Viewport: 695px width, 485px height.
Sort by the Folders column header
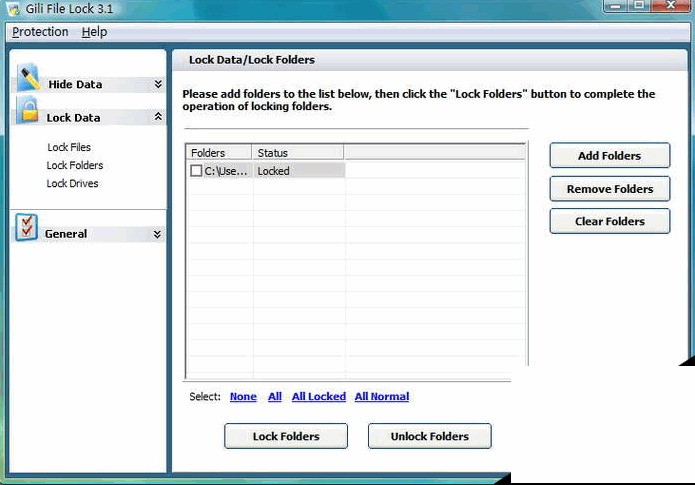[x=219, y=153]
